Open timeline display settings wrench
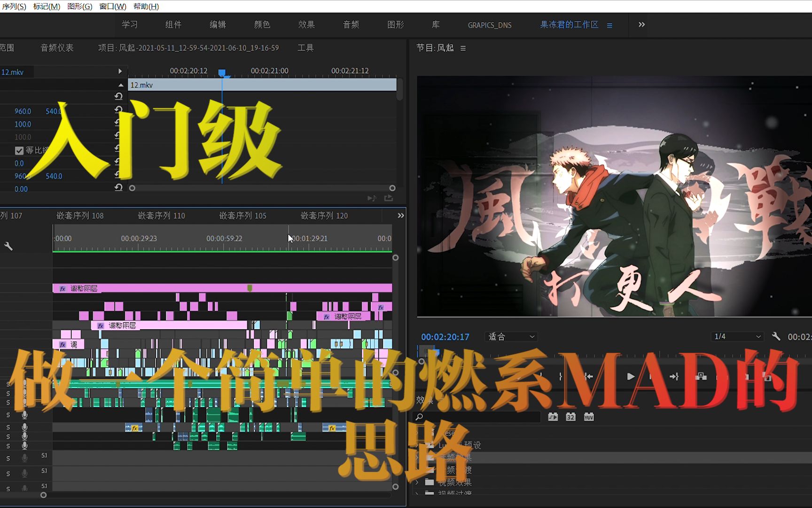 (8, 246)
